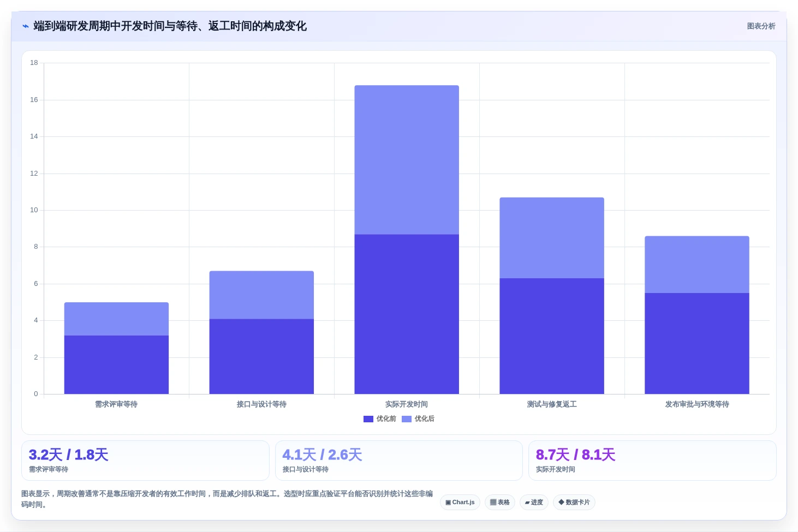Viewport: 798px width, 532px height.
Task: Select the 表格 tag
Action: click(500, 503)
